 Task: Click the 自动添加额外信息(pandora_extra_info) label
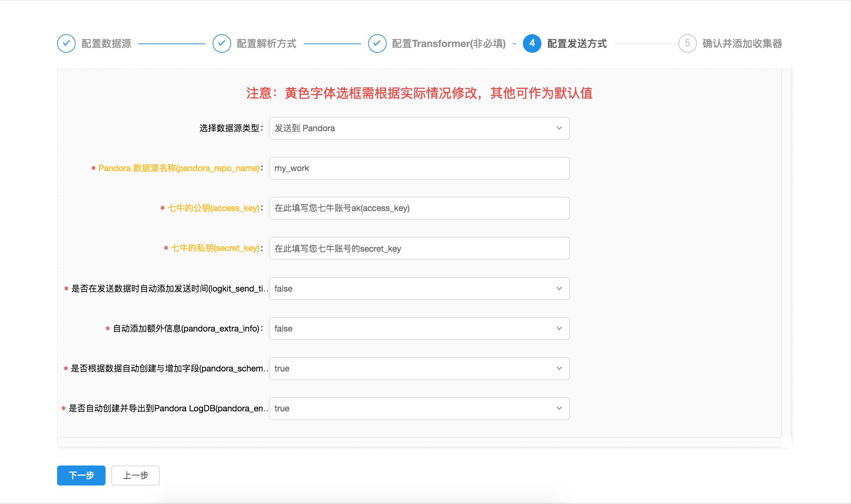[186, 329]
